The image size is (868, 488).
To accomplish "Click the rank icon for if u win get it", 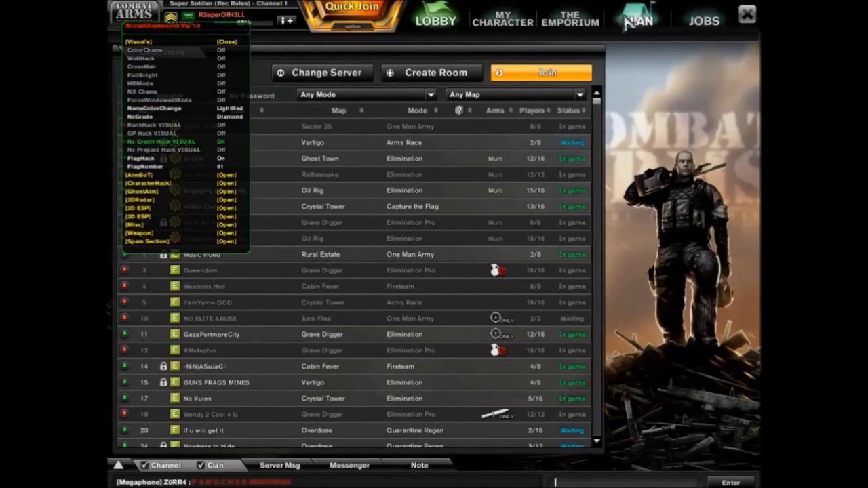I will coord(174,430).
